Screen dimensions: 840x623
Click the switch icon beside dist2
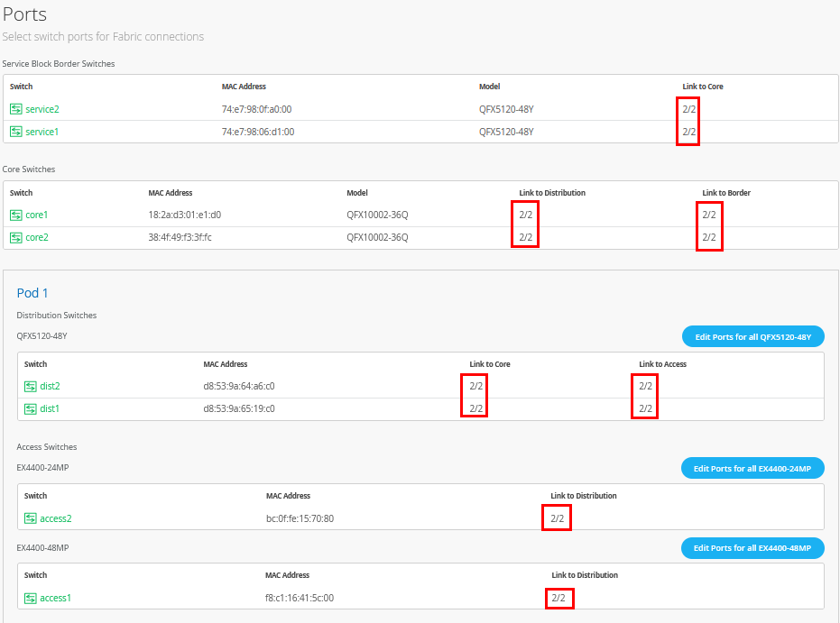[31, 387]
